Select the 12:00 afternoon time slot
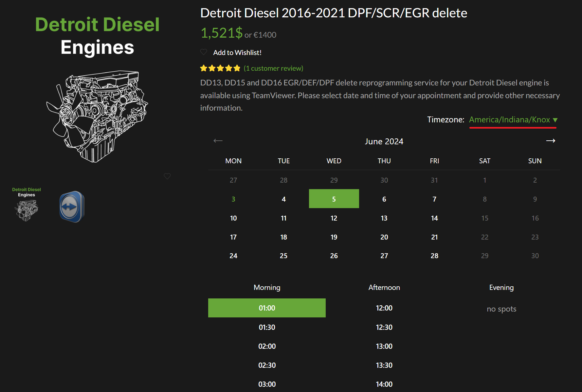 [384, 308]
